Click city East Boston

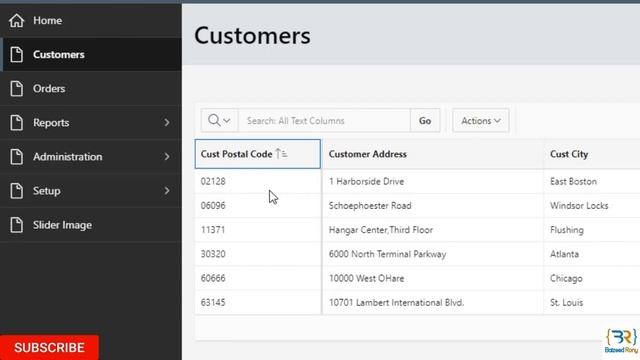pos(573,181)
